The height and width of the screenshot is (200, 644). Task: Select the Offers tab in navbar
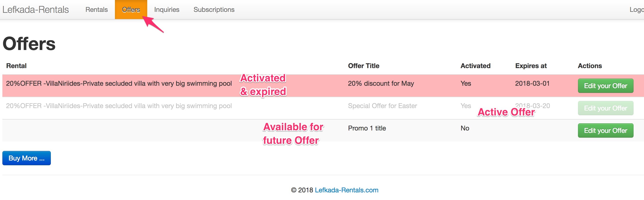click(131, 10)
